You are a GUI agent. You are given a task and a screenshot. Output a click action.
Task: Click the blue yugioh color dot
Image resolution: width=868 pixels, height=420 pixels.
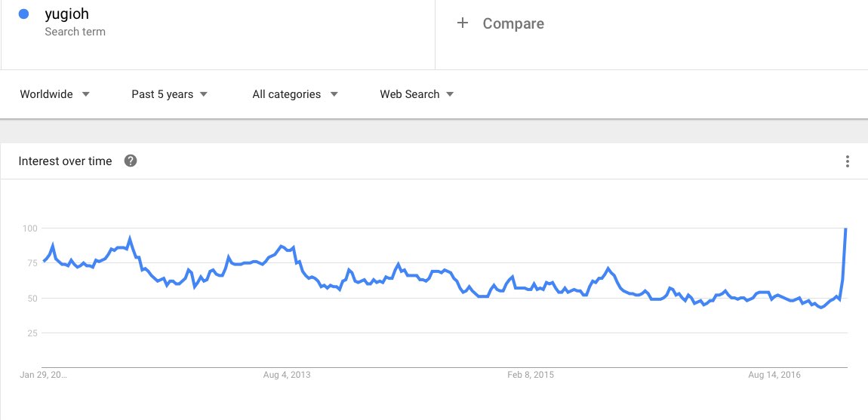click(x=24, y=14)
